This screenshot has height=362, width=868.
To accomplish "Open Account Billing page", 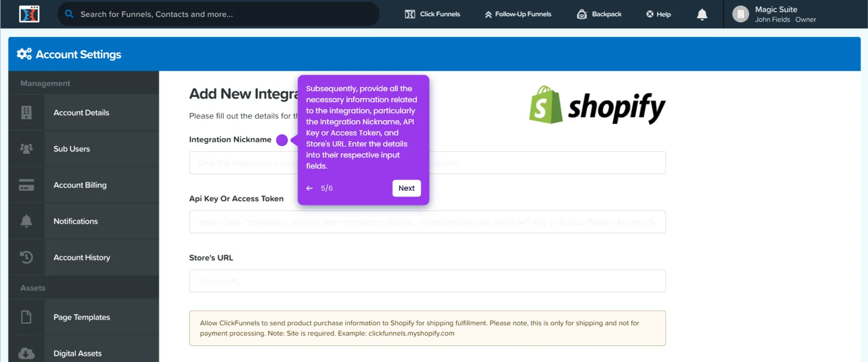I will [84, 185].
